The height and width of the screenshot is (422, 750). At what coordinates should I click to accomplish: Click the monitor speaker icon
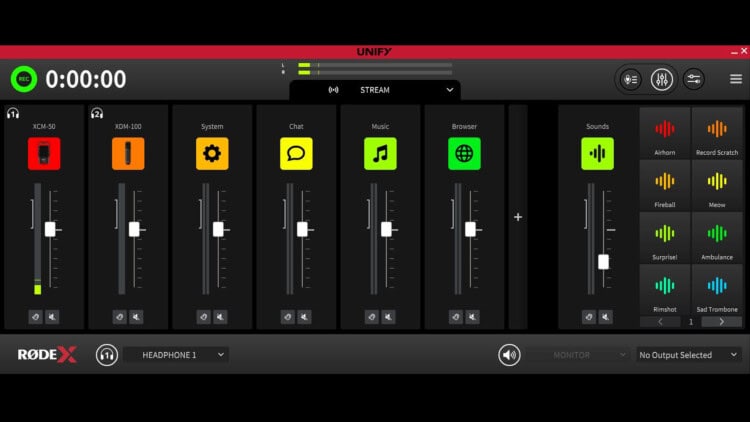pos(509,355)
